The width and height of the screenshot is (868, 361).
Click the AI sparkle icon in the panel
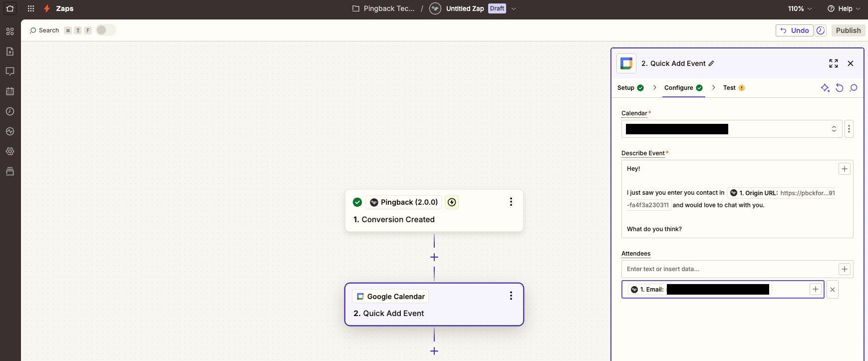coord(825,88)
